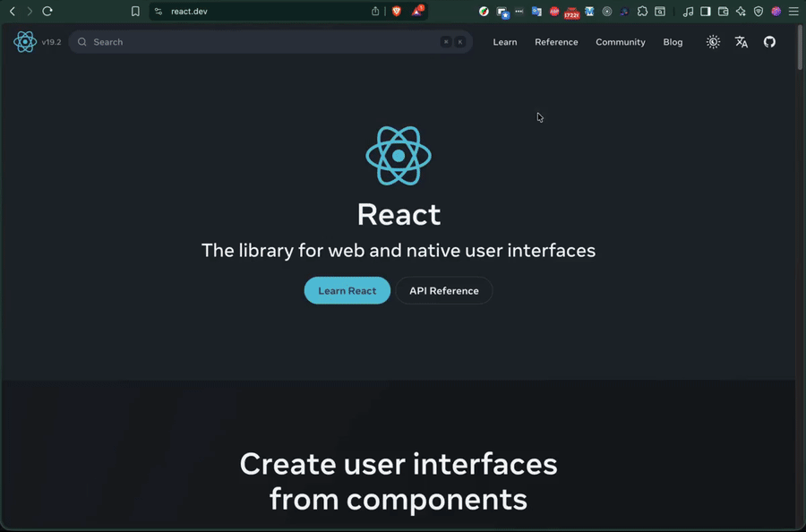Open the Community navigation item
This screenshot has height=532, width=806.
[x=620, y=41]
